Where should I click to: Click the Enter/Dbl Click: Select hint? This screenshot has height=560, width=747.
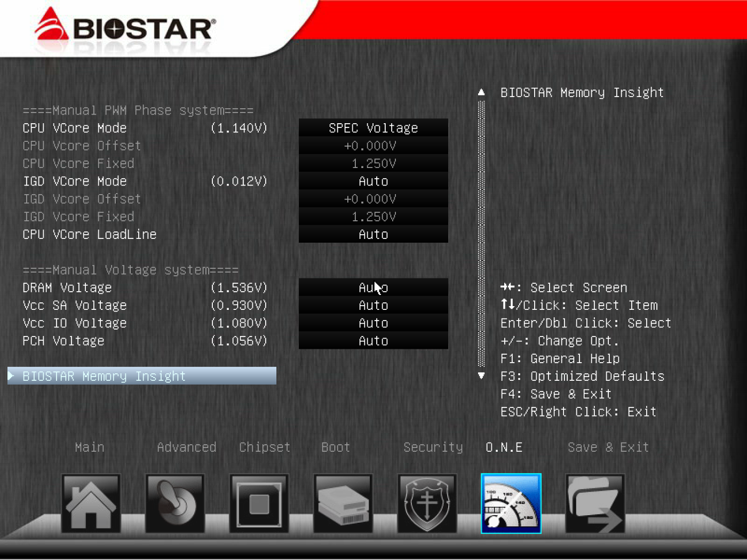coord(586,323)
